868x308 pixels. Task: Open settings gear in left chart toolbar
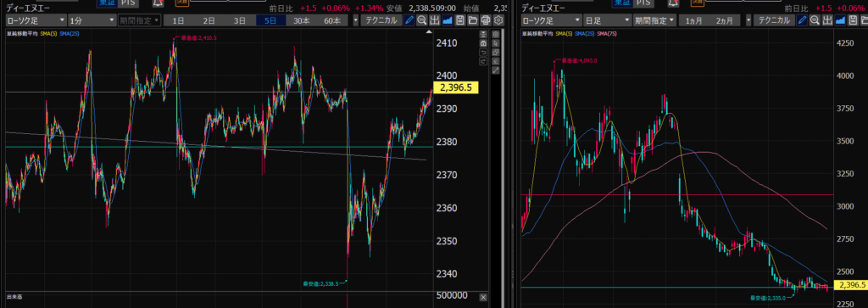498,20
